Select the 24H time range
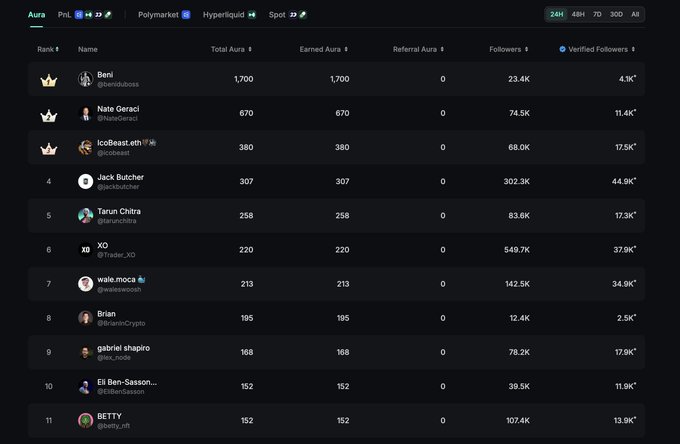680x444 pixels. tap(556, 14)
